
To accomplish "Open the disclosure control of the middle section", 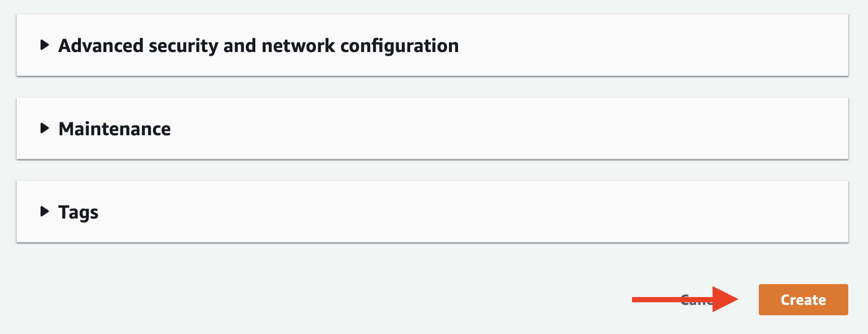I will coord(44,129).
